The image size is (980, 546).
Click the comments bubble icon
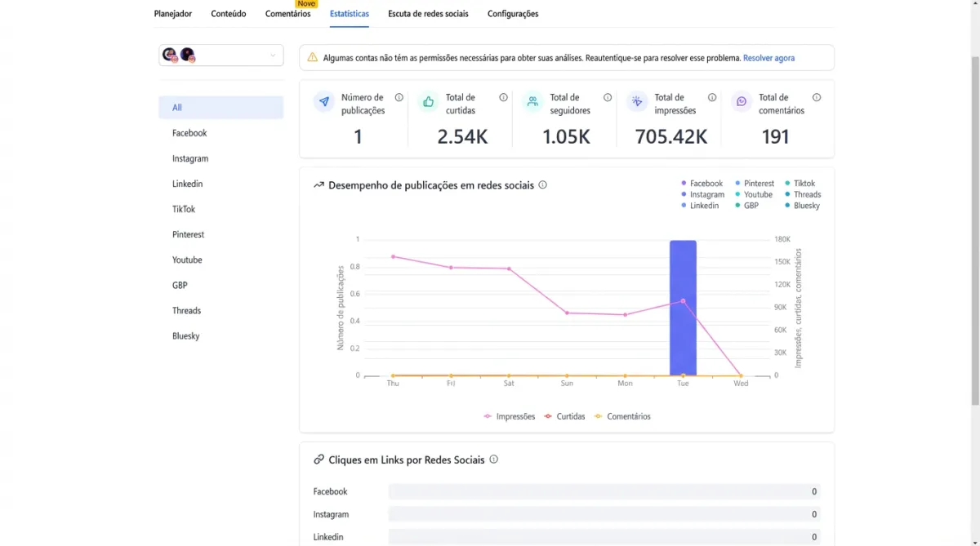tap(742, 102)
